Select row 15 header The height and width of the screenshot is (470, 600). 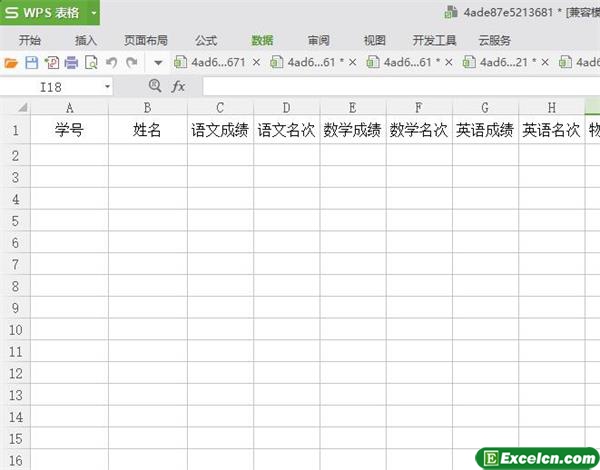click(x=15, y=438)
